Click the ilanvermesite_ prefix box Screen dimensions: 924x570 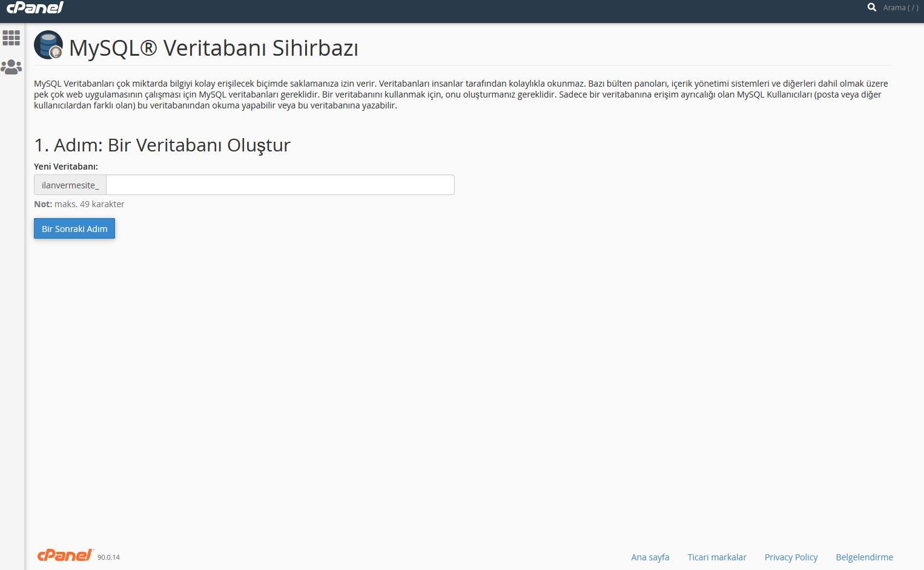[70, 185]
